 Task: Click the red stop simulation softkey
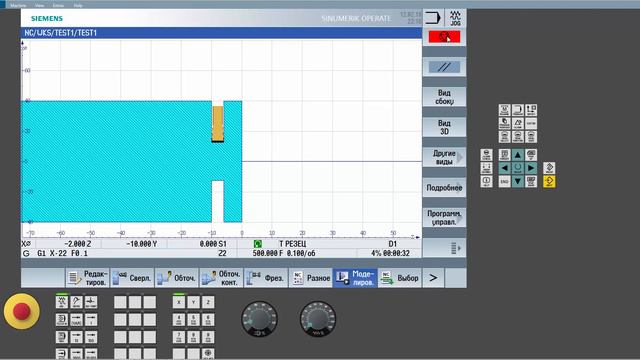(x=444, y=37)
